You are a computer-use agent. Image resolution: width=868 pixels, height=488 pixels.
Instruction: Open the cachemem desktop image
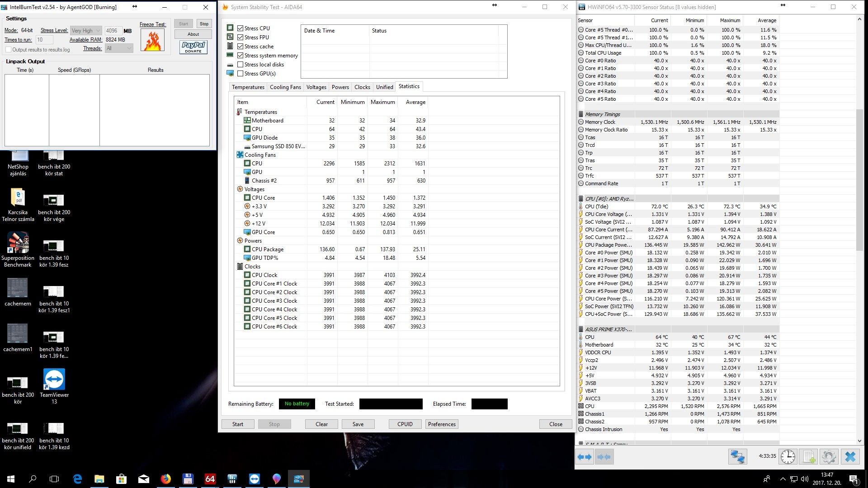click(x=18, y=292)
